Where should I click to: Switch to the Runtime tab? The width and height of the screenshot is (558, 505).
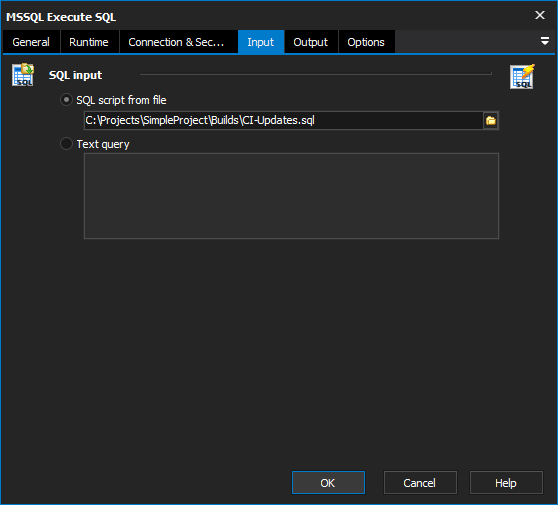click(89, 42)
